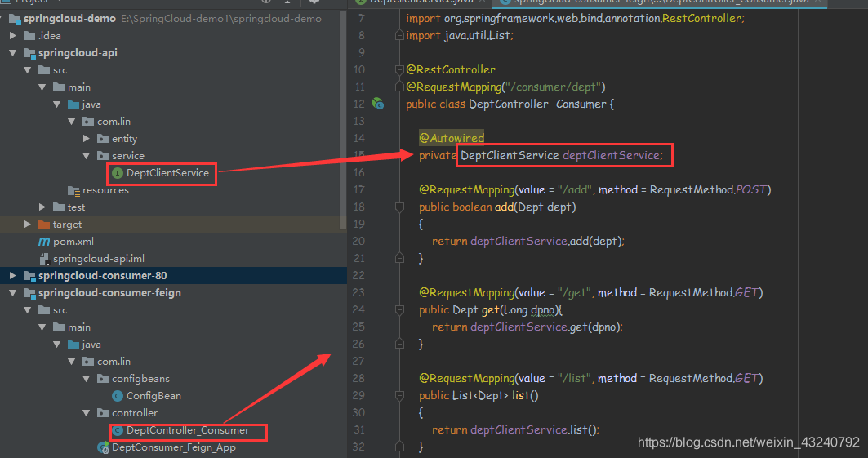Screen dimensions: 868x458
Task: Collapse the service package arrow
Action: (x=86, y=156)
